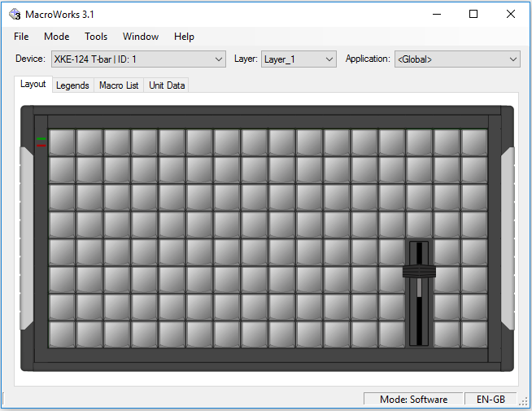Click the T-bar slider handle
The height and width of the screenshot is (411, 532).
pos(419,271)
